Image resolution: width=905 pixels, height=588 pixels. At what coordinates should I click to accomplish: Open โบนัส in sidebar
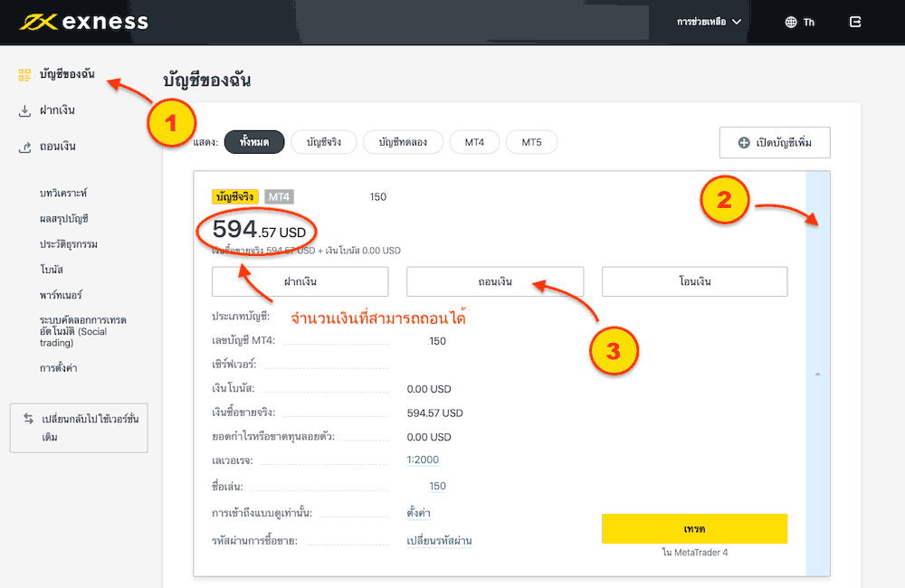point(52,270)
